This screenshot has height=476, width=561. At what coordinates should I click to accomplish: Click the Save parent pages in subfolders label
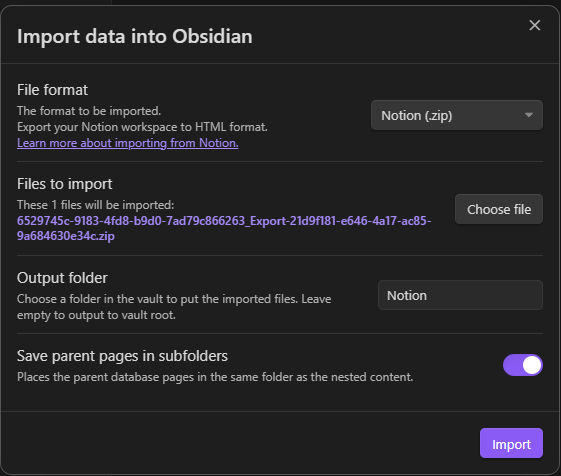pos(122,356)
